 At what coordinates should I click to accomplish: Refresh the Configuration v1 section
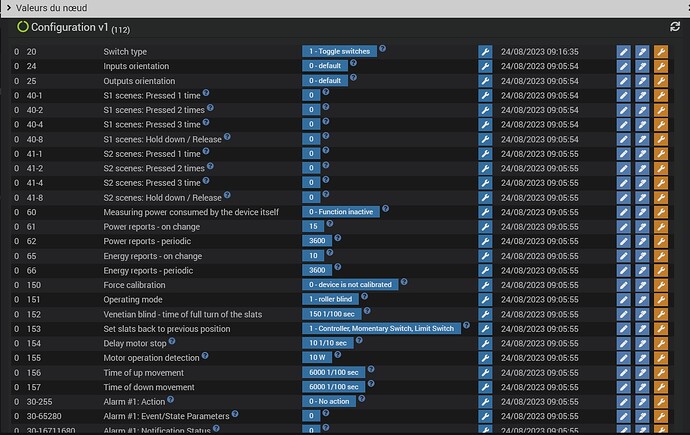(675, 27)
